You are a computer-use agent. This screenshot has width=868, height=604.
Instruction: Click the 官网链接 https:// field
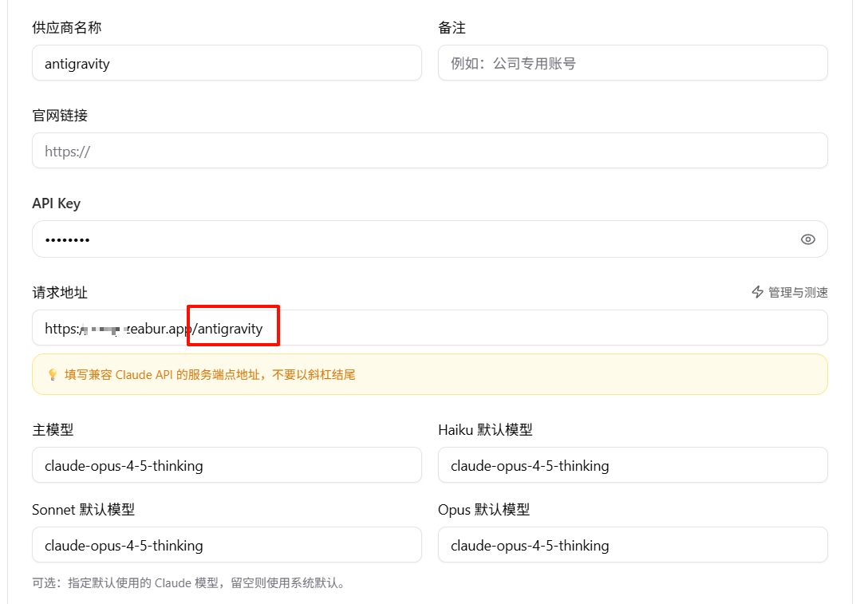(429, 151)
